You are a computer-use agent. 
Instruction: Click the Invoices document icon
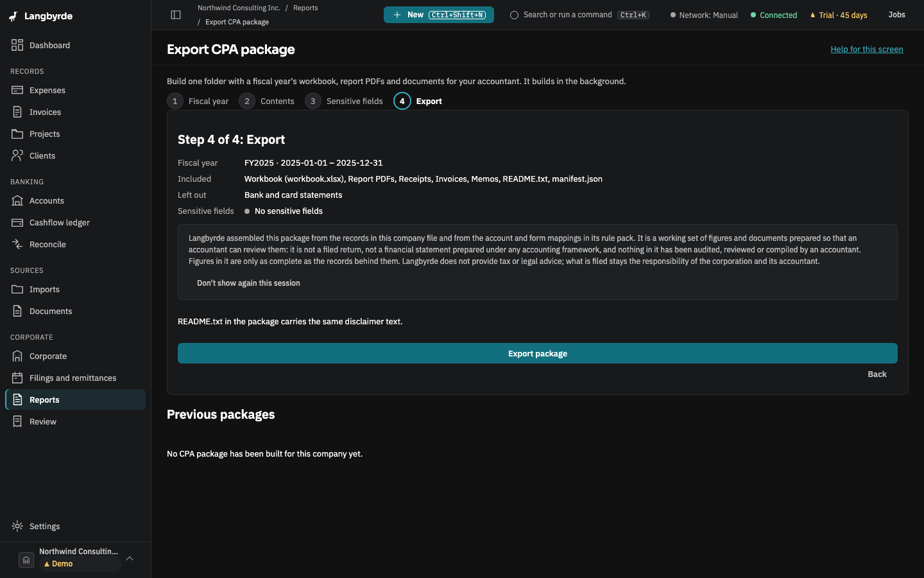coord(17,112)
